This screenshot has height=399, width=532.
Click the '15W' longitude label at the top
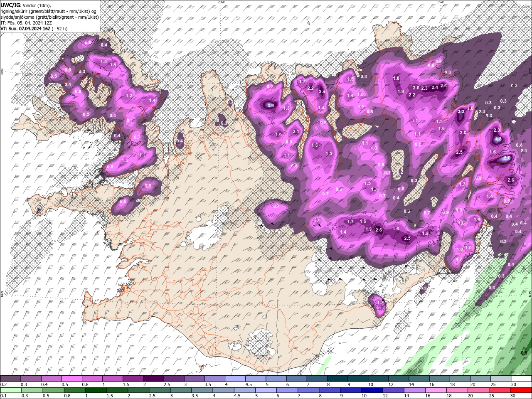click(x=440, y=2)
